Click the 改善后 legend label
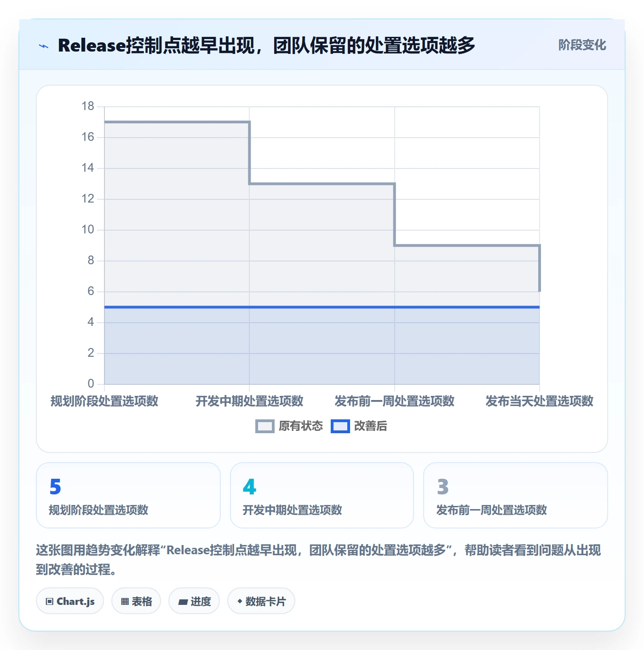Viewport: 644px width, 650px height. point(370,426)
